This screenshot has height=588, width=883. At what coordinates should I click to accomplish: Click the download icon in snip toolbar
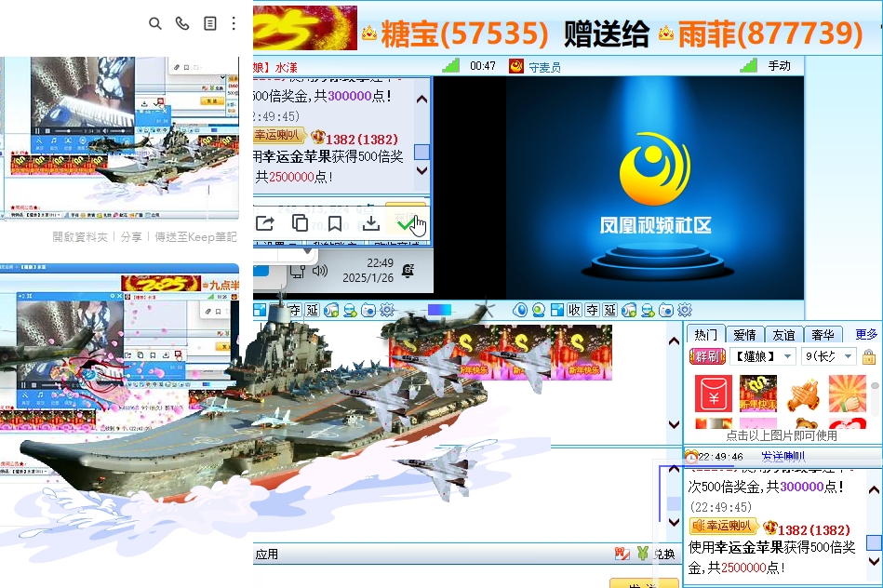click(370, 223)
